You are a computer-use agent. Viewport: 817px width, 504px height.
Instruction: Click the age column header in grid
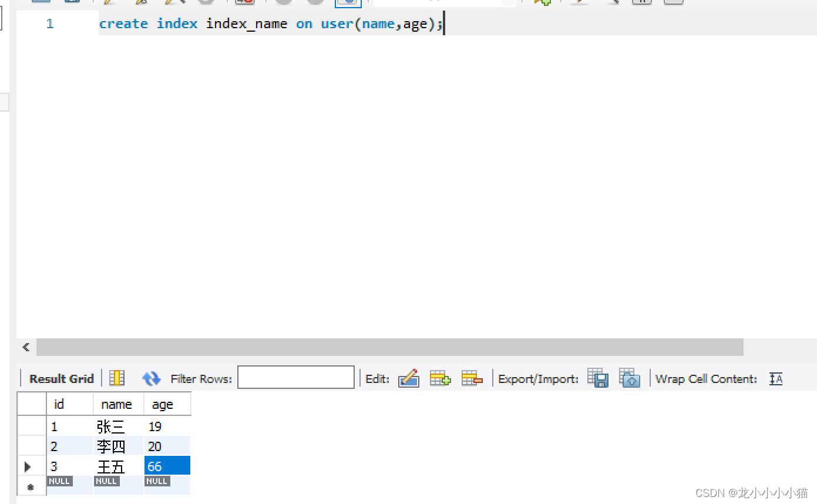[167, 404]
